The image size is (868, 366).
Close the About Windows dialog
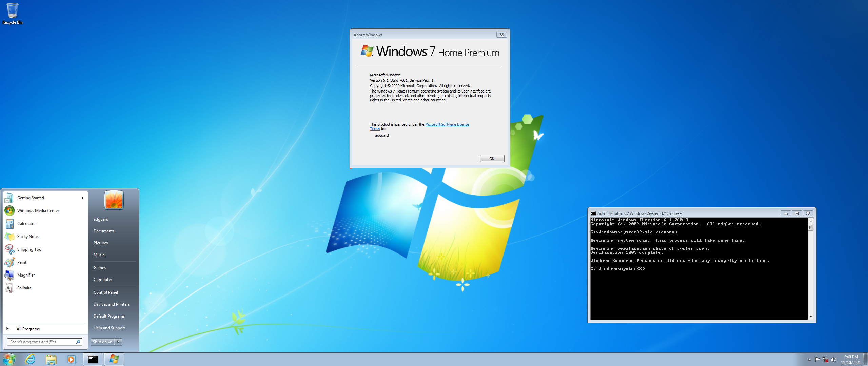coord(501,35)
